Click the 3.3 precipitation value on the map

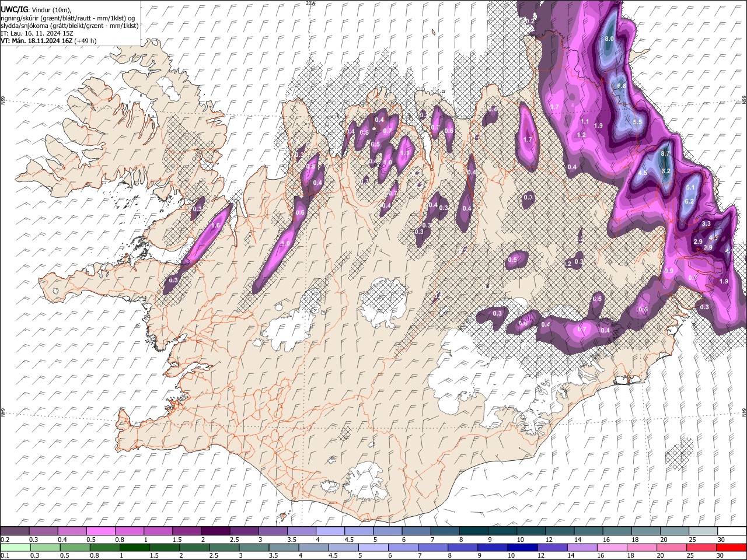[706, 223]
